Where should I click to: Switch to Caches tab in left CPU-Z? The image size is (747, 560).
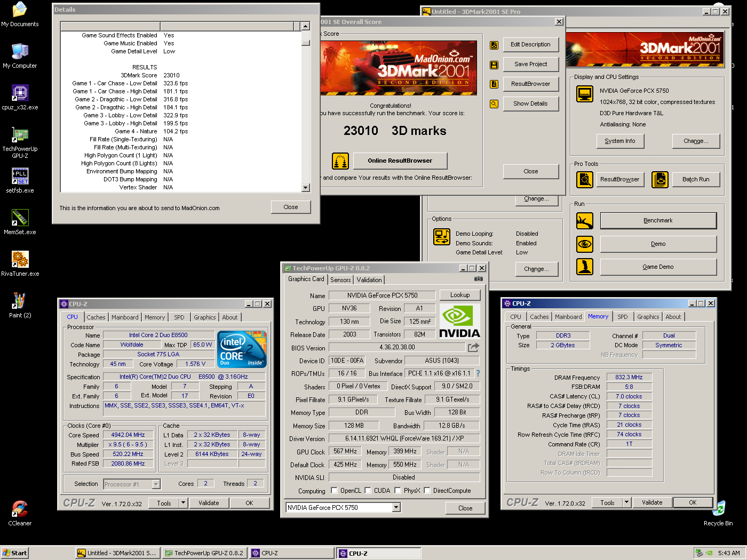pos(96,317)
